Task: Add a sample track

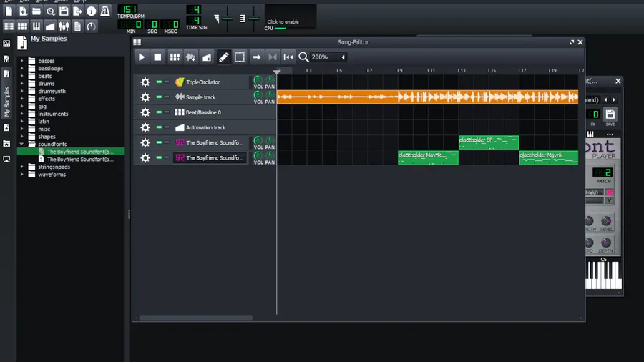Action: 190,57
